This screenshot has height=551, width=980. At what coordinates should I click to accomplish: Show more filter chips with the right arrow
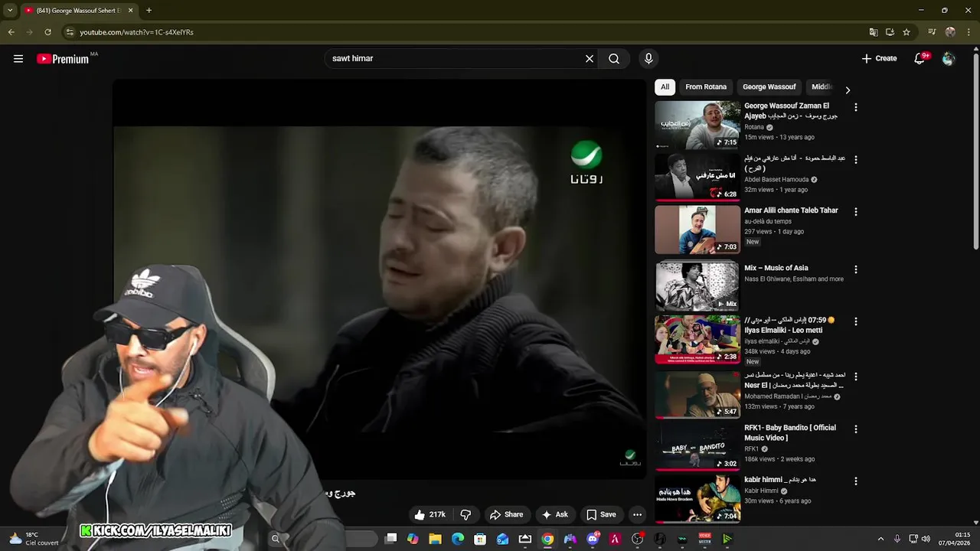(848, 90)
